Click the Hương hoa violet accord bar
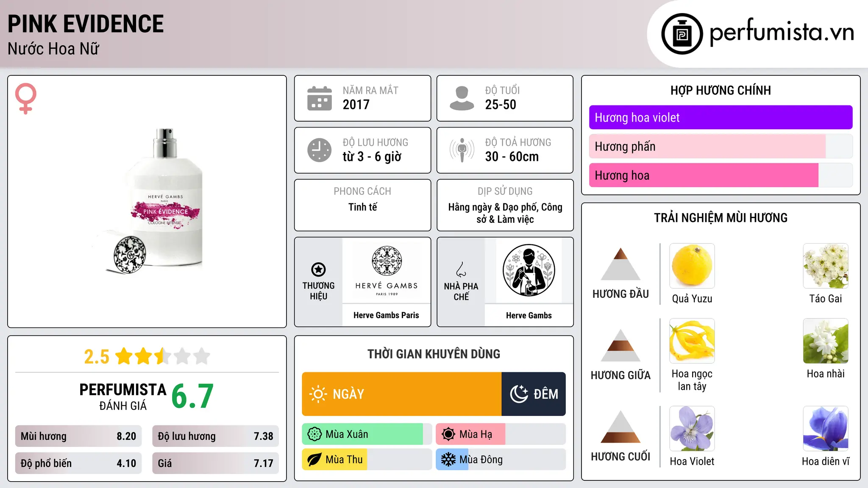868x488 pixels. point(721,117)
